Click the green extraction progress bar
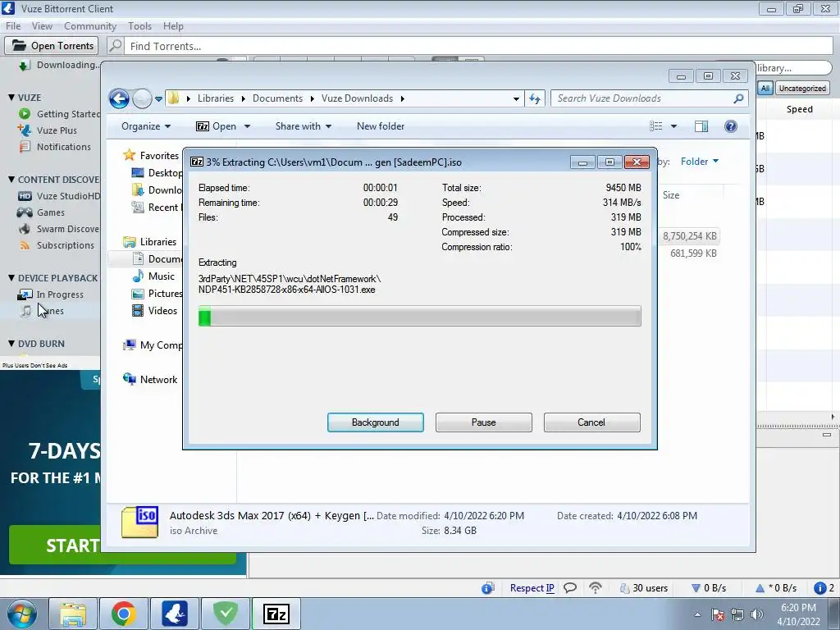 (x=419, y=316)
